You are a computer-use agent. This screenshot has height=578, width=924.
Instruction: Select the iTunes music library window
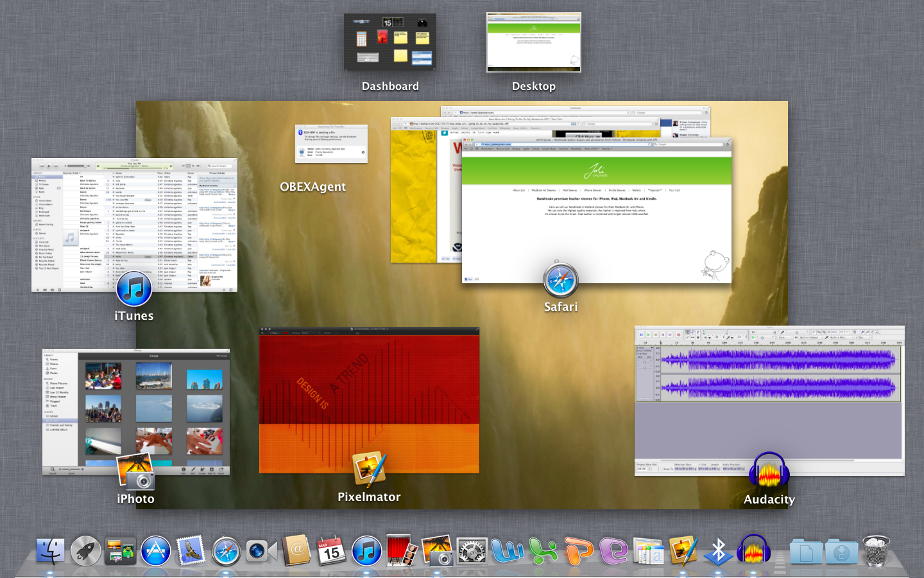click(x=134, y=225)
